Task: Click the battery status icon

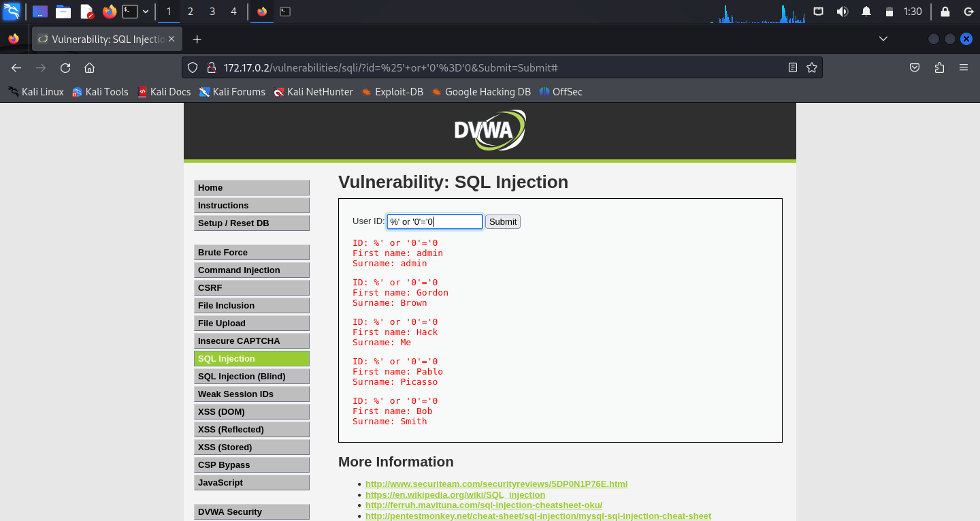Action: (x=889, y=12)
